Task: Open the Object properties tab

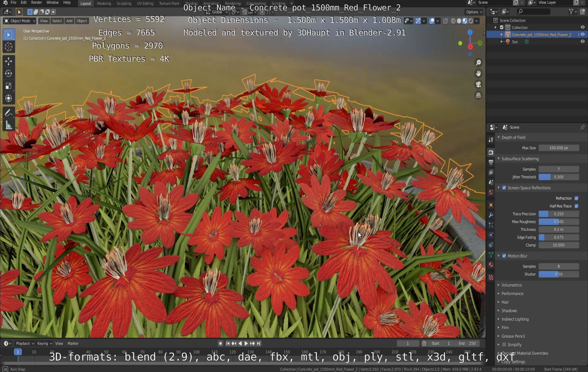Action: pyautogui.click(x=491, y=205)
